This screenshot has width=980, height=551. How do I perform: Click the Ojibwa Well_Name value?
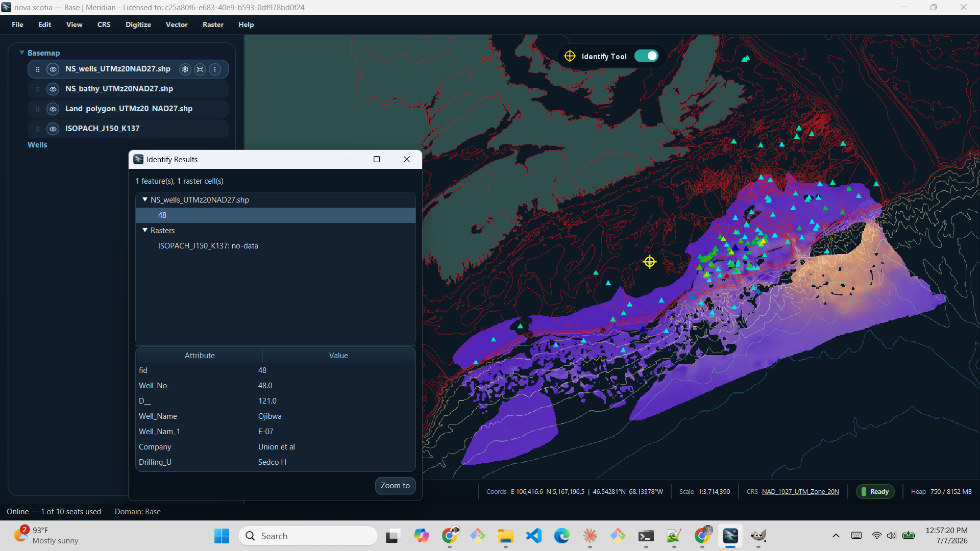[270, 416]
